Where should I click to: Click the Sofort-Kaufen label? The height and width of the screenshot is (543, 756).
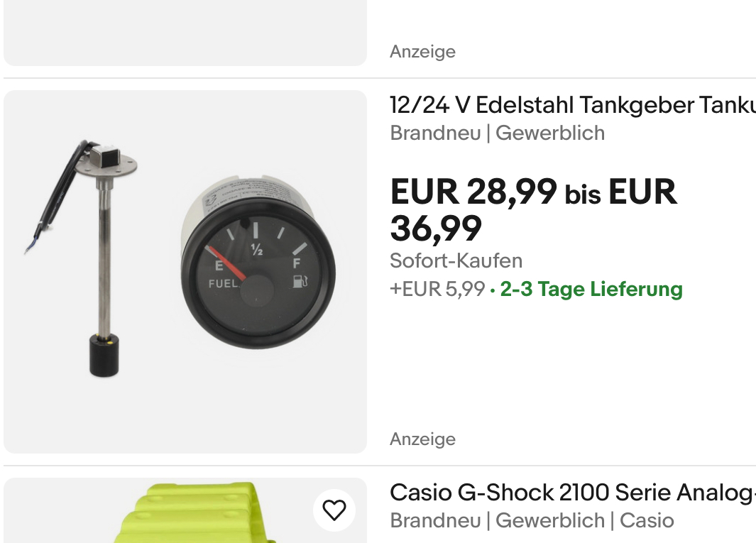(x=456, y=260)
